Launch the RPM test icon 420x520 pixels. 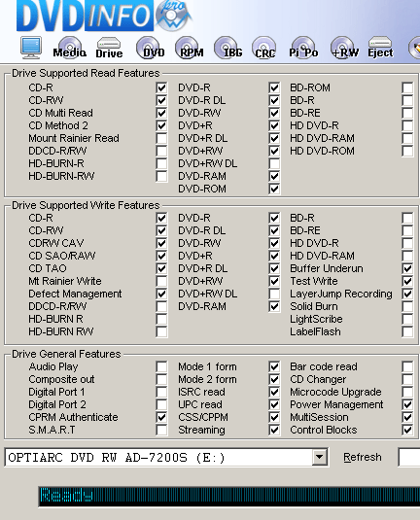coord(190,48)
